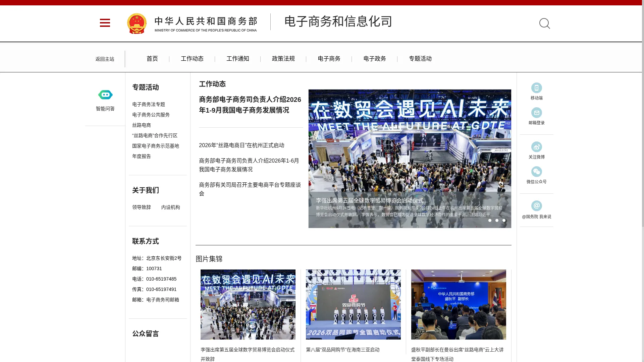Open gallery caption 李强出席第五届全球数字贸易博览会启动仪式并致辞

pos(248,354)
